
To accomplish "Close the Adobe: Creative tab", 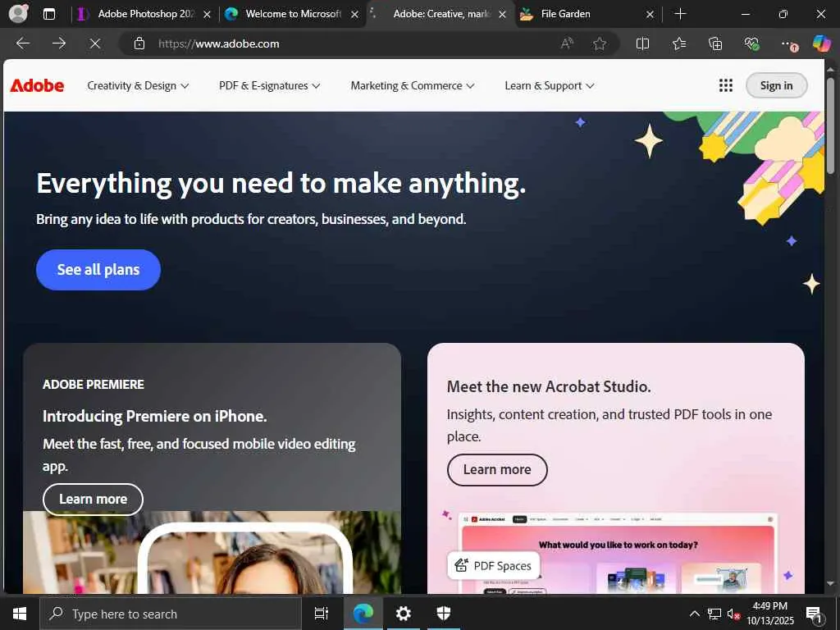I will (503, 15).
